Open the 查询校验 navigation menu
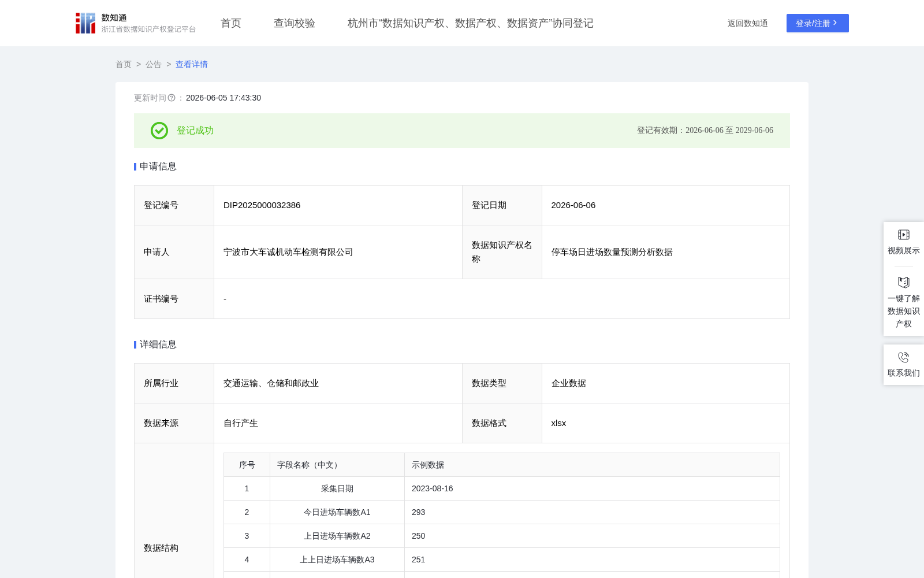Screen dimensions: 924x578 295,23
